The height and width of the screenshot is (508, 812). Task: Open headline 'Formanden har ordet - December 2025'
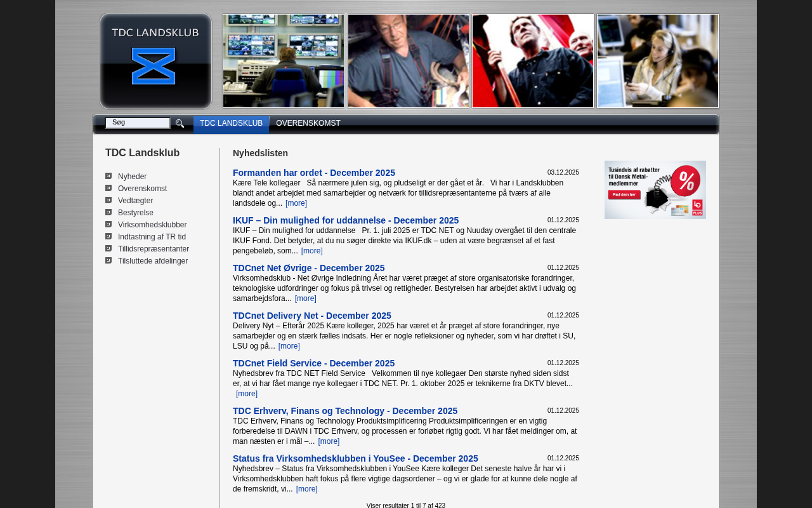(314, 173)
